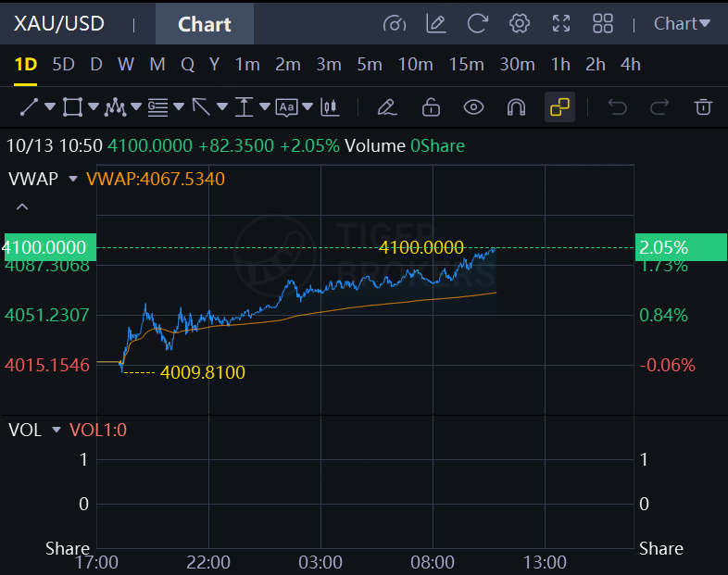728x575 pixels.
Task: Select the candlestick chart type icon
Action: pos(330,107)
